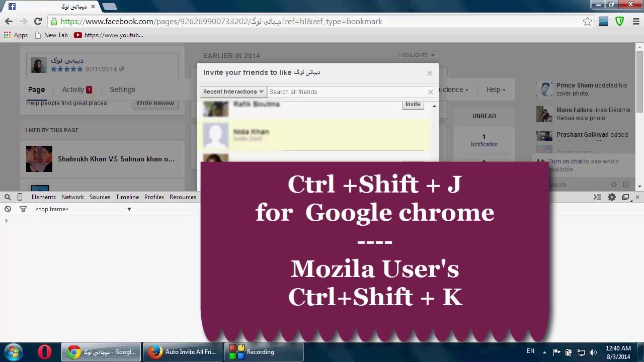Open the Recent Interactions dropdown
Viewport: 644px width, 362px height.
click(x=233, y=92)
